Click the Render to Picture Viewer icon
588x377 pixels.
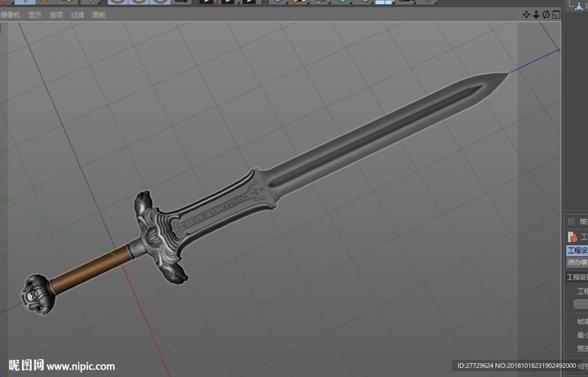[x=229, y=2]
